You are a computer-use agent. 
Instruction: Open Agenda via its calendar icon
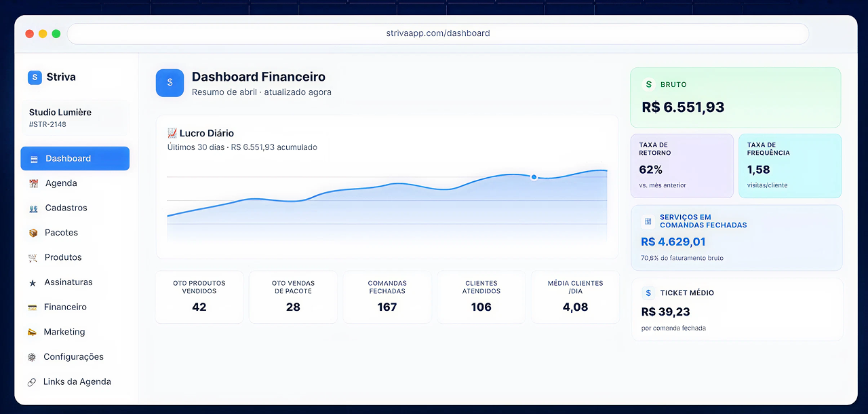(x=33, y=183)
